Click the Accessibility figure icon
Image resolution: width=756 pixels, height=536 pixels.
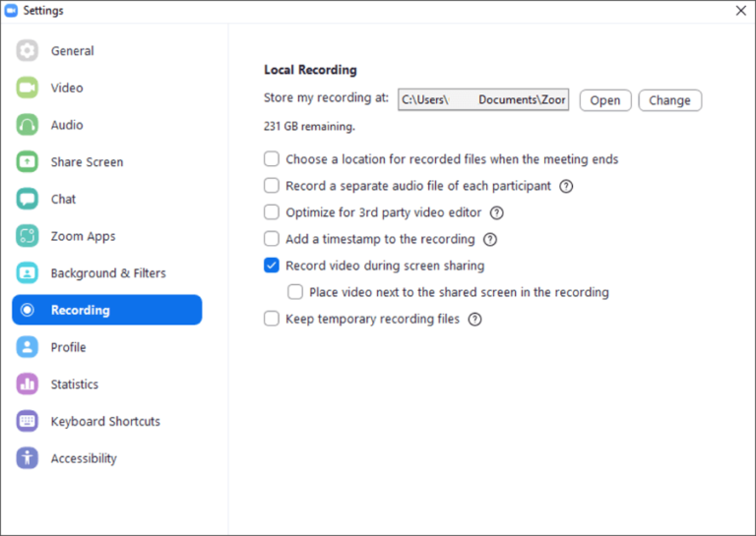point(27,458)
